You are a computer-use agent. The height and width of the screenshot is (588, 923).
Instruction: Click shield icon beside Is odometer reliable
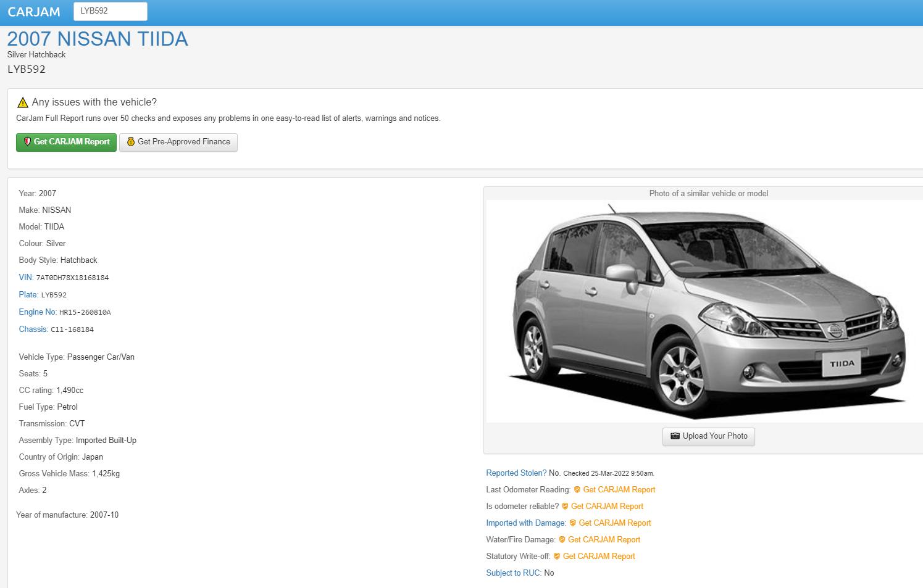tap(565, 506)
